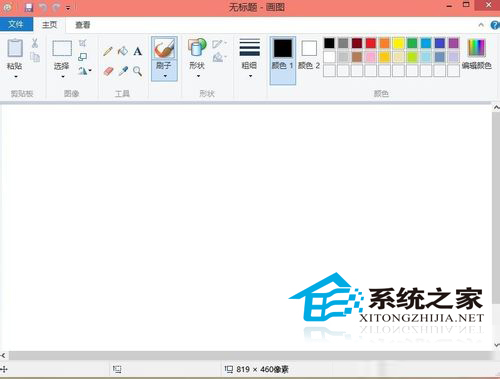The image size is (500, 379).
Task: Open Edit colors rainbow icon
Action: click(x=476, y=48)
